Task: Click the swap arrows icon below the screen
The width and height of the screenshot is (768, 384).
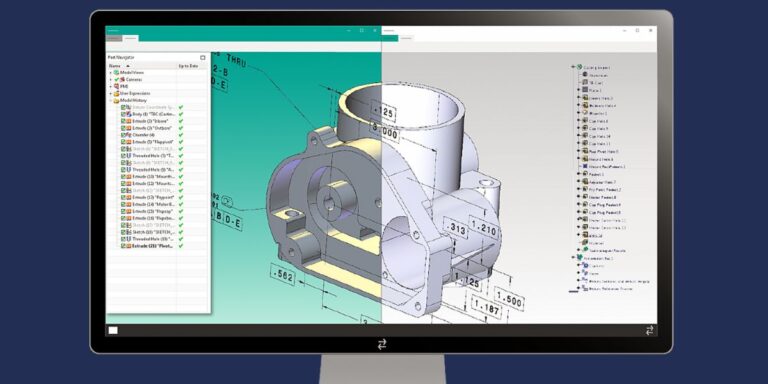Action: (x=382, y=344)
